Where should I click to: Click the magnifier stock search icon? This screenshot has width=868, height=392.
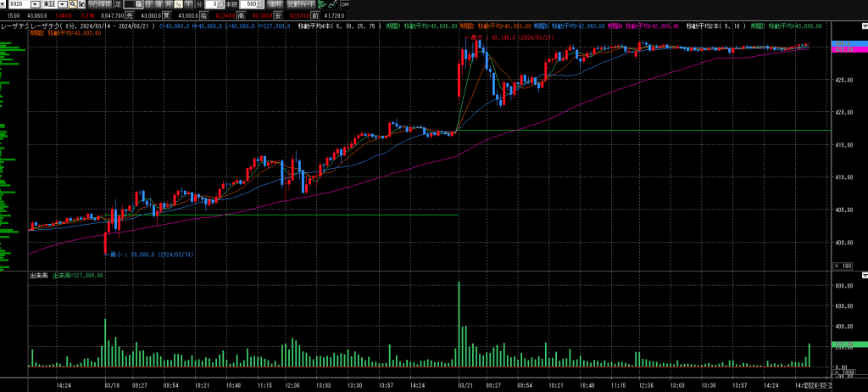73,4
